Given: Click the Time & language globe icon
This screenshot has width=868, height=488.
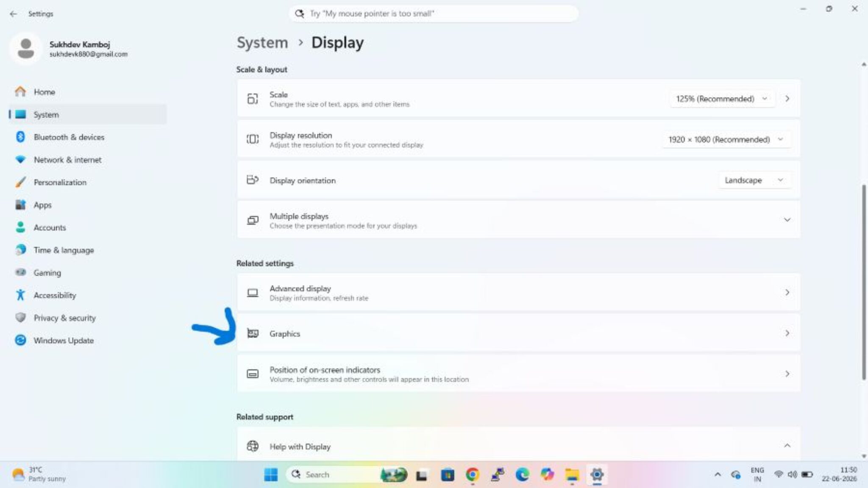Looking at the screenshot, I should point(20,250).
